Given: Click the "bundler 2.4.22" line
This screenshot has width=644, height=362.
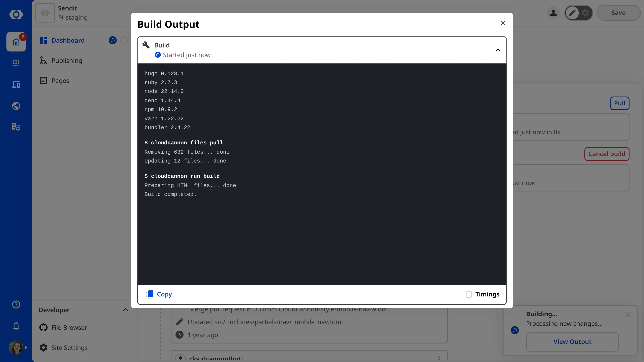Looking at the screenshot, I should point(167,128).
